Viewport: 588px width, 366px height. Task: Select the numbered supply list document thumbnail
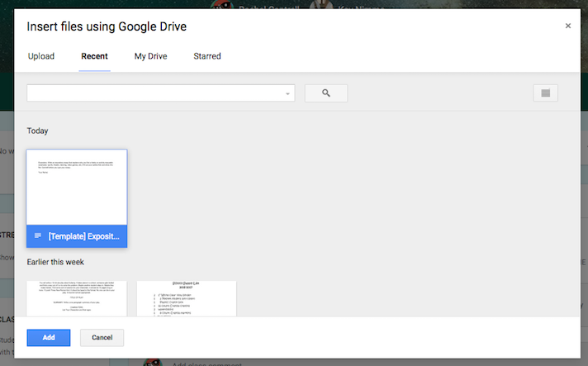[187, 298]
